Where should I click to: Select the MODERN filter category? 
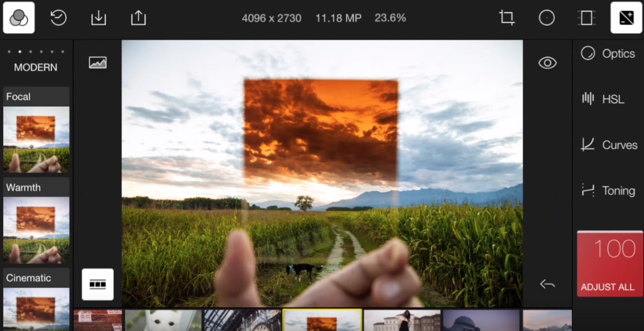click(36, 68)
